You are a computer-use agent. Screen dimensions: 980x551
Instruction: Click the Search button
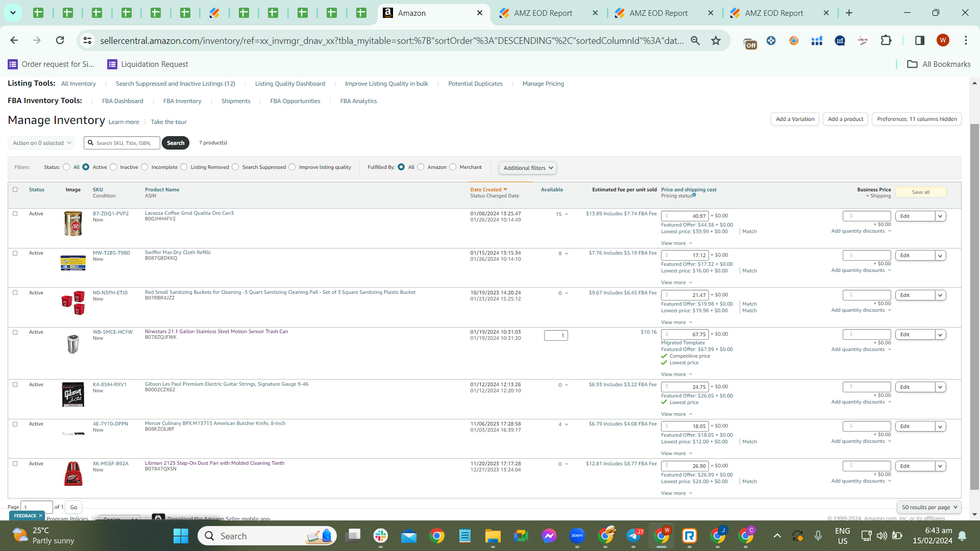click(176, 143)
